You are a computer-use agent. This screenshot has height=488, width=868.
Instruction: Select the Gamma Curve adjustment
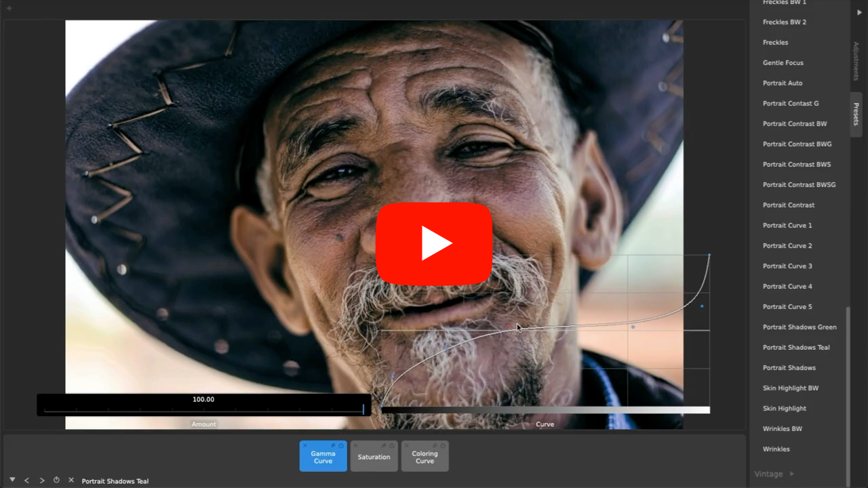[323, 456]
